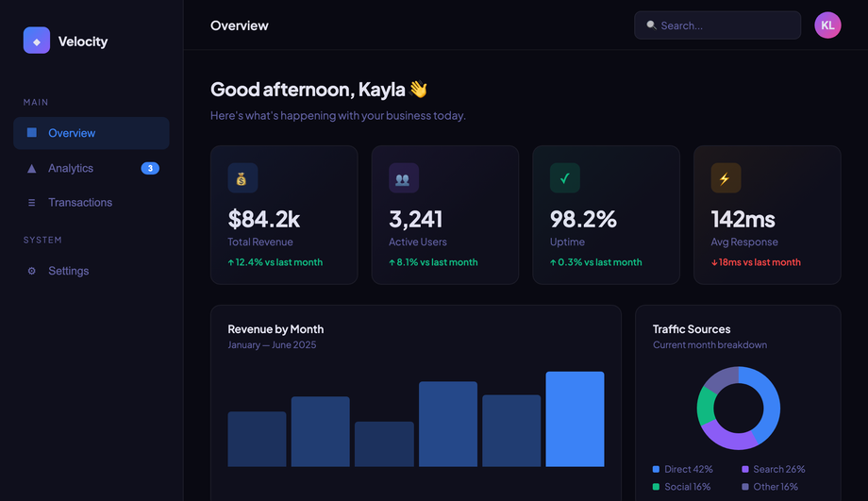Click the Analytics notification badge 3
This screenshot has width=868, height=501.
(150, 168)
